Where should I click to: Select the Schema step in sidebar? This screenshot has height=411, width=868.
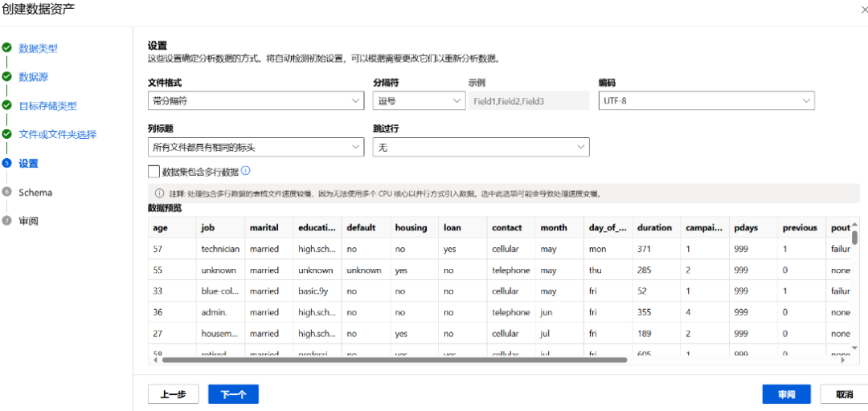click(x=35, y=193)
